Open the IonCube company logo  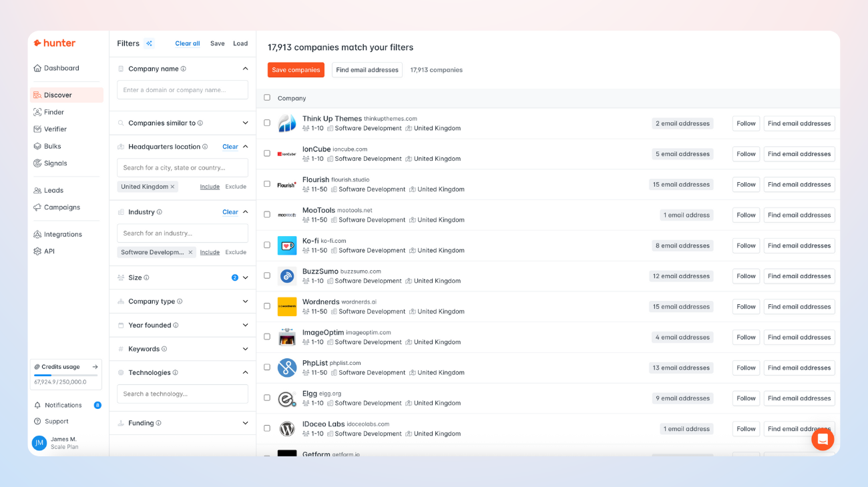287,154
